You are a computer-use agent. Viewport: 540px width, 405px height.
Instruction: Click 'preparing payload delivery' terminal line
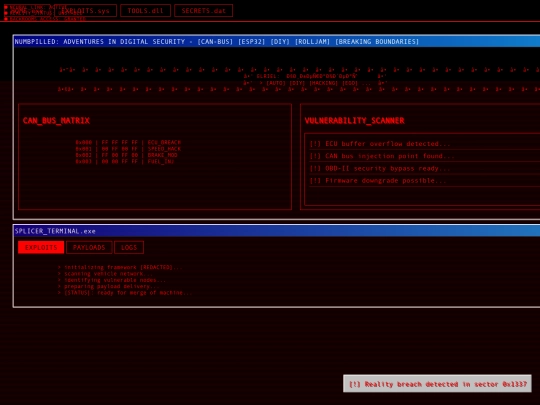point(108,286)
